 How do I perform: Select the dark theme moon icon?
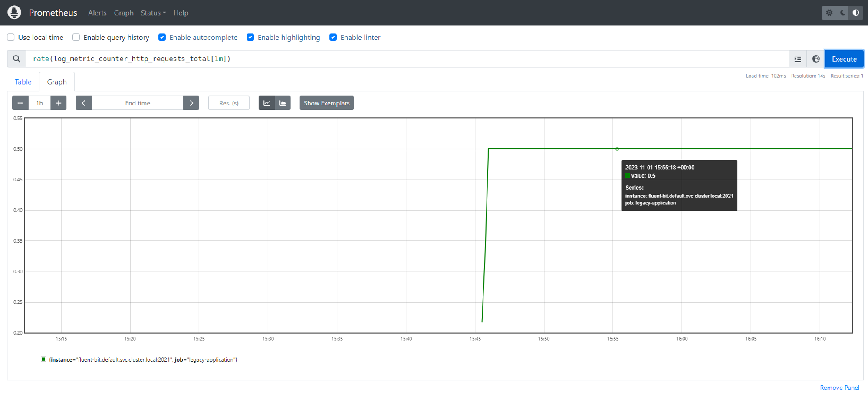click(842, 13)
